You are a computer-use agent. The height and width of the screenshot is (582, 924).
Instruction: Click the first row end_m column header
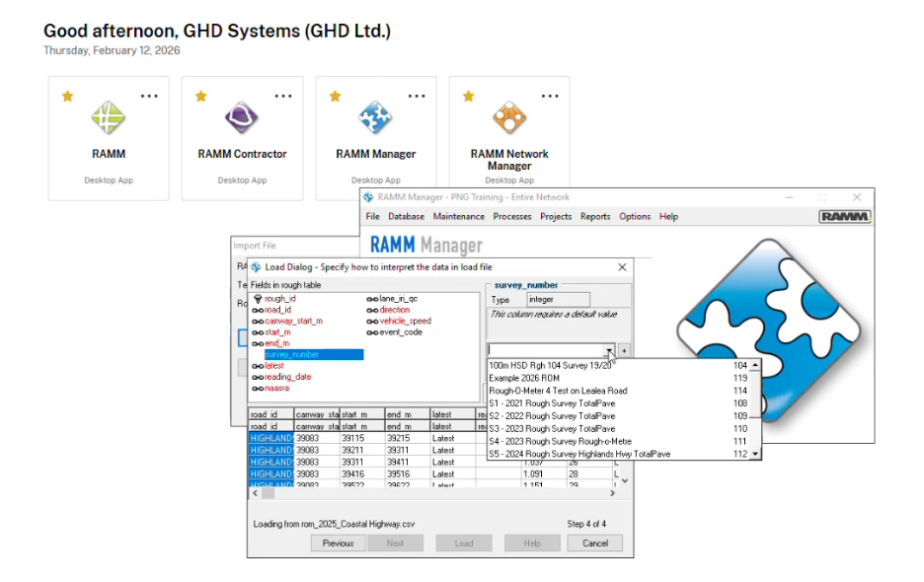coord(407,414)
